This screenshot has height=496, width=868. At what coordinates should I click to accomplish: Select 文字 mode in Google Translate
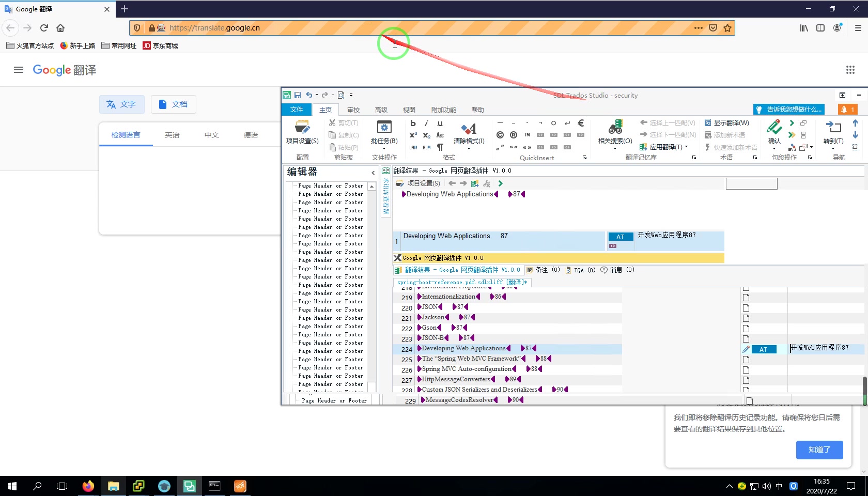(x=121, y=104)
